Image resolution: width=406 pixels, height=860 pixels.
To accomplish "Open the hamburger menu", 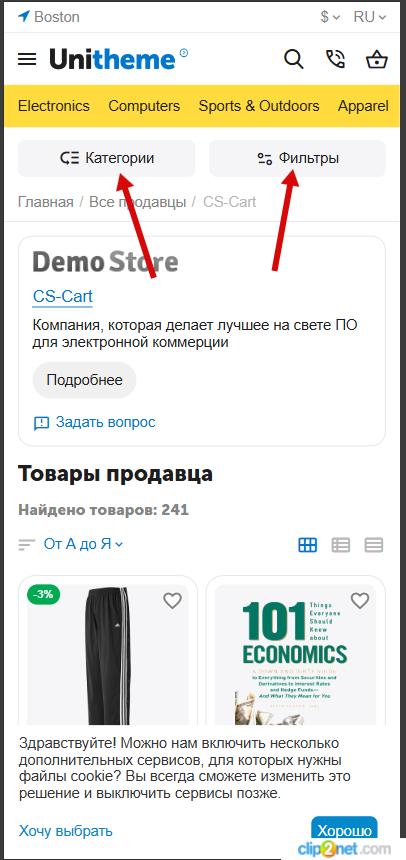I will pos(27,59).
